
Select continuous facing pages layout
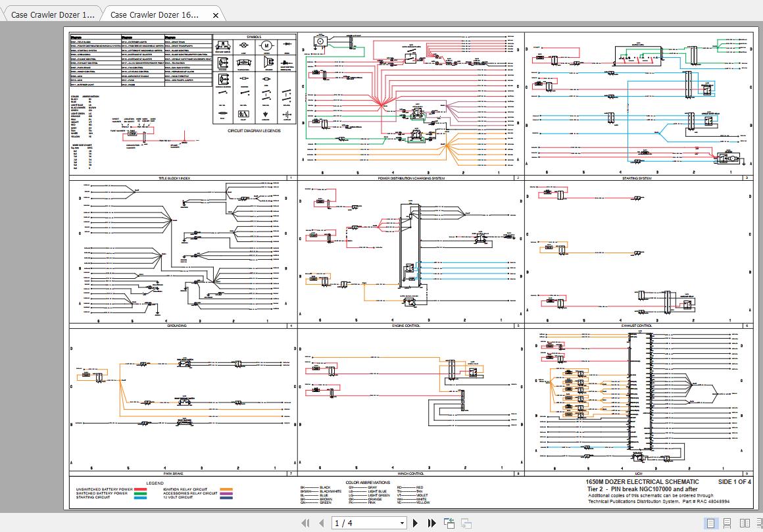point(760,523)
